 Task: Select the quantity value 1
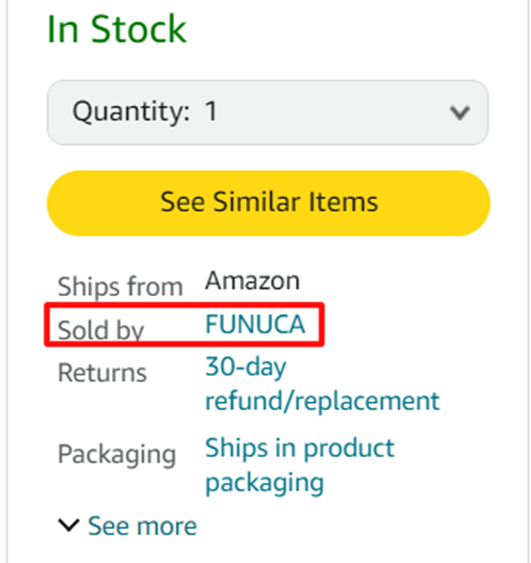[211, 111]
